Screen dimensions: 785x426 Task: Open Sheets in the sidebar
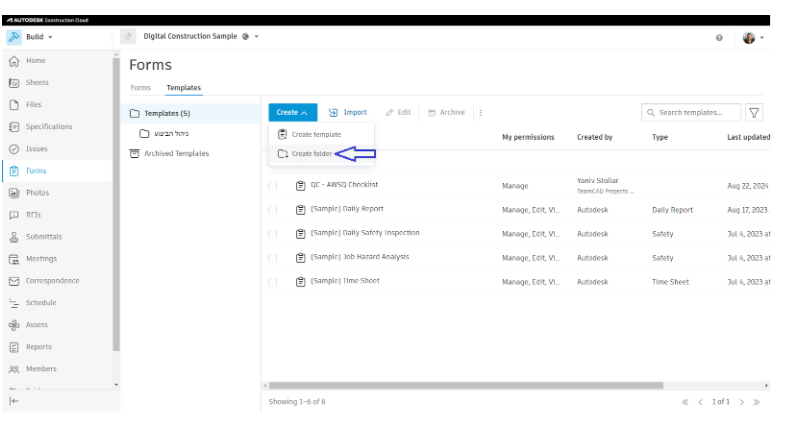coord(37,83)
